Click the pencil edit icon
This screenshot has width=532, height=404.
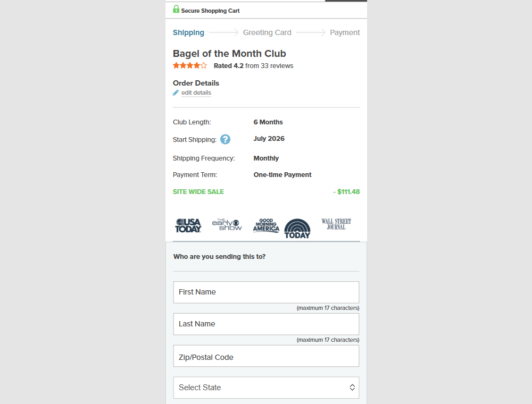(176, 93)
